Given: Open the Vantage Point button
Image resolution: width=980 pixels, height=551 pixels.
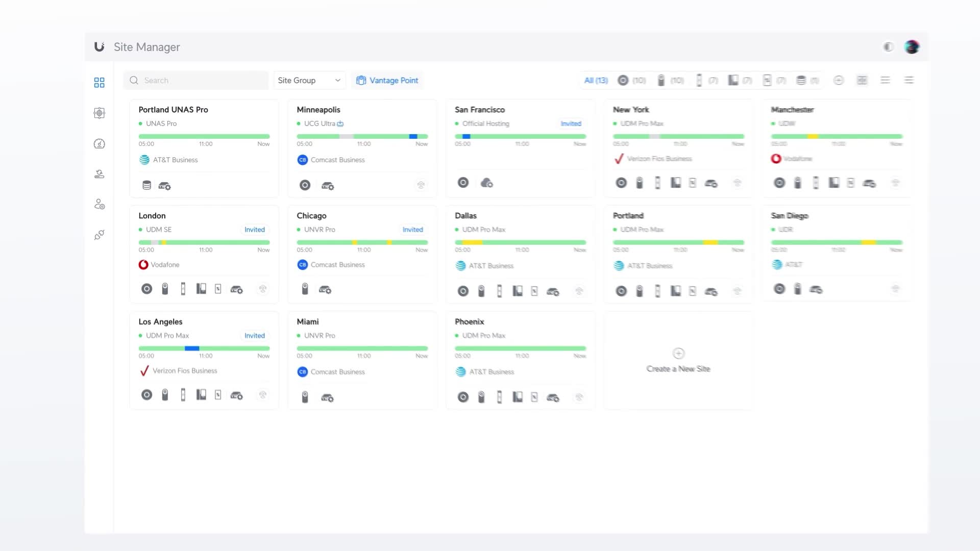Looking at the screenshot, I should click(x=387, y=81).
